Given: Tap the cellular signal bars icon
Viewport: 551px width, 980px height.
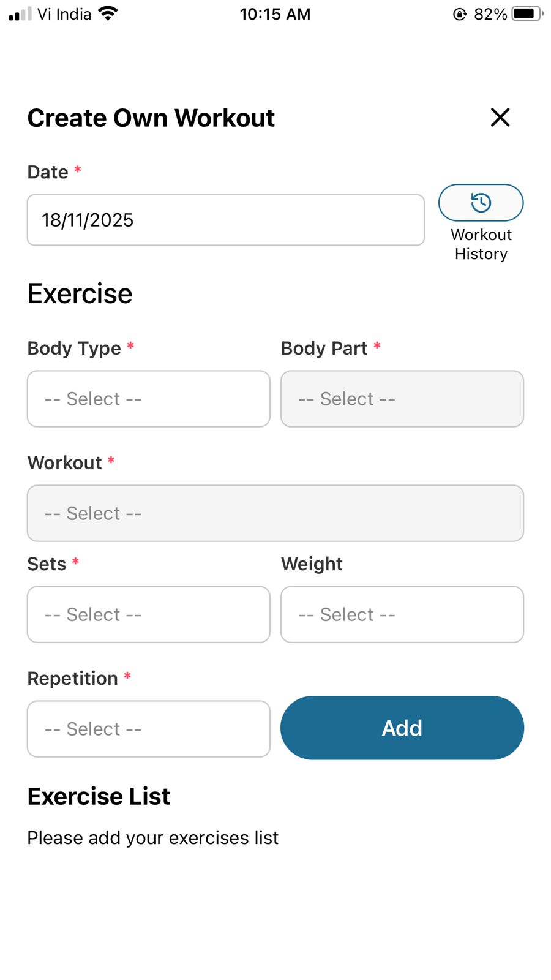Looking at the screenshot, I should coord(20,13).
